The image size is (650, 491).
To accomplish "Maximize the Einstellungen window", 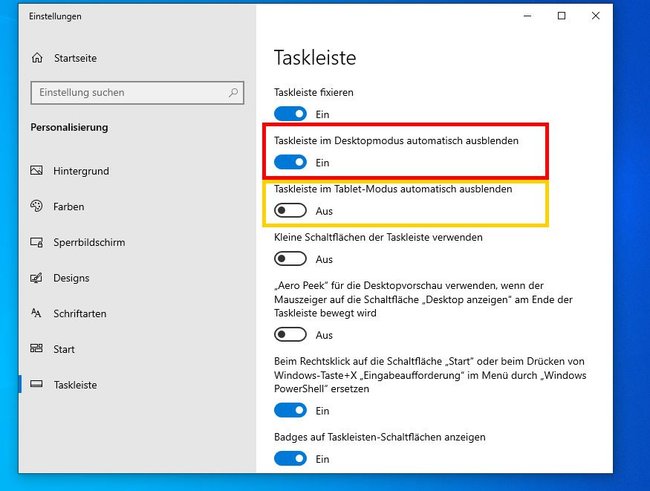I will (x=561, y=16).
